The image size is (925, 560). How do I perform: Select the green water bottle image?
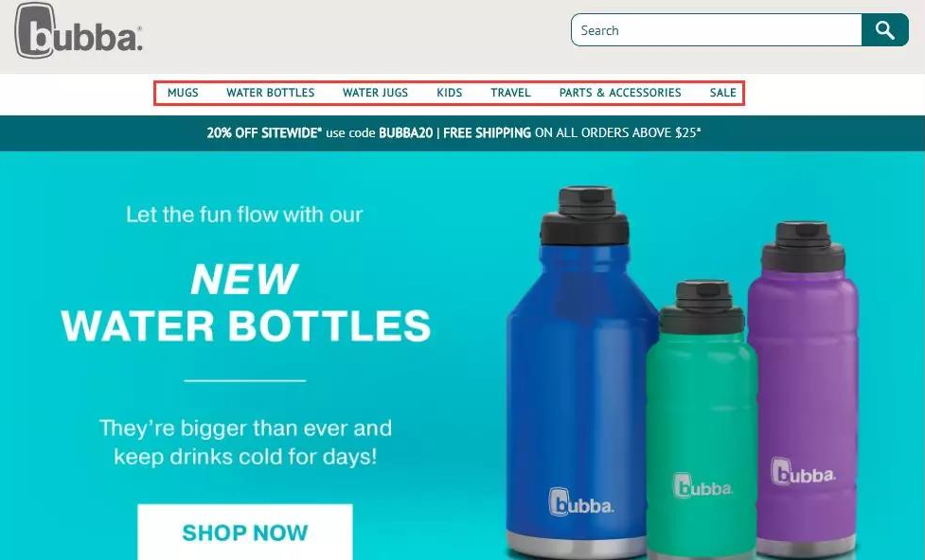[x=701, y=420]
